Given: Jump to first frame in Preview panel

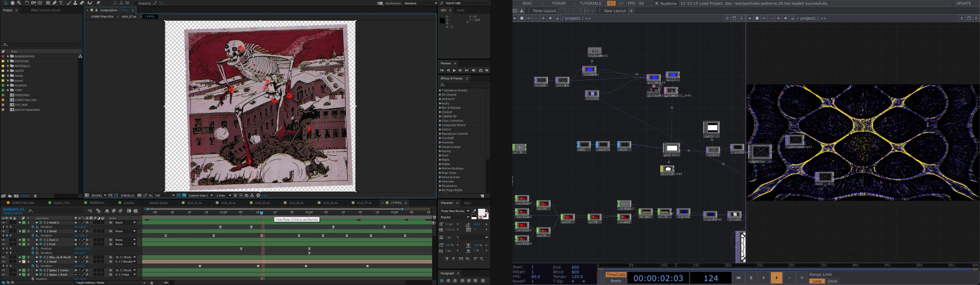Looking at the screenshot, I should point(442,70).
